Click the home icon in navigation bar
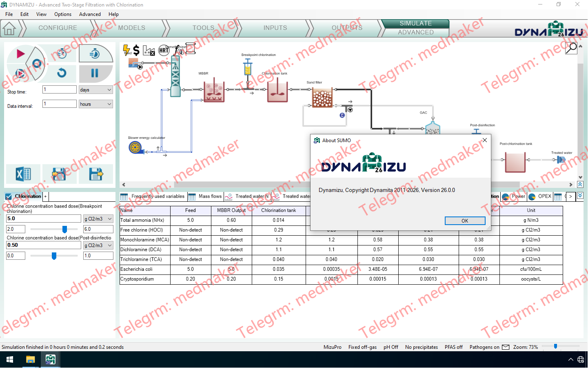 (x=9, y=29)
